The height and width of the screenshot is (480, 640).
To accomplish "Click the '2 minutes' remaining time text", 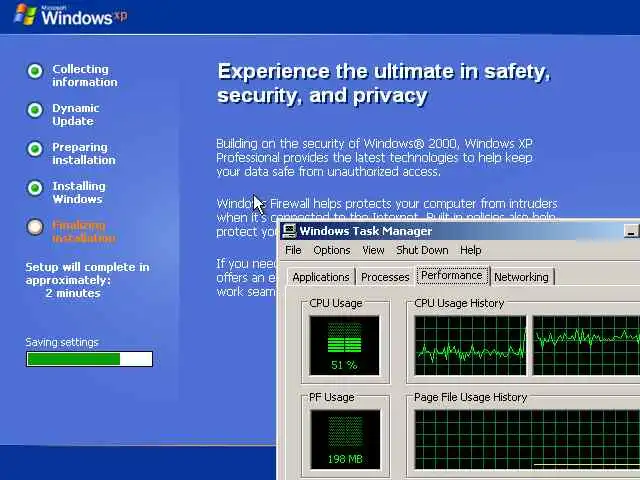I will 73,293.
